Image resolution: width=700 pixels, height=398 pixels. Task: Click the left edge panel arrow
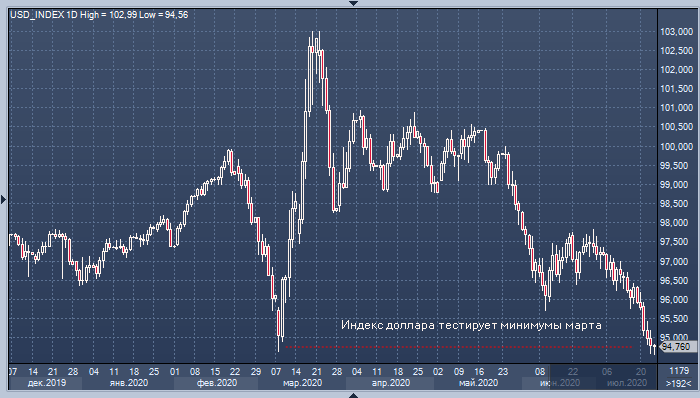click(x=3, y=199)
